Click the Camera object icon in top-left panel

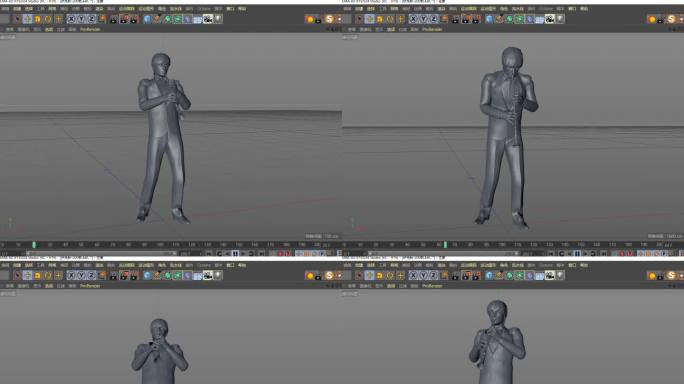[208, 19]
